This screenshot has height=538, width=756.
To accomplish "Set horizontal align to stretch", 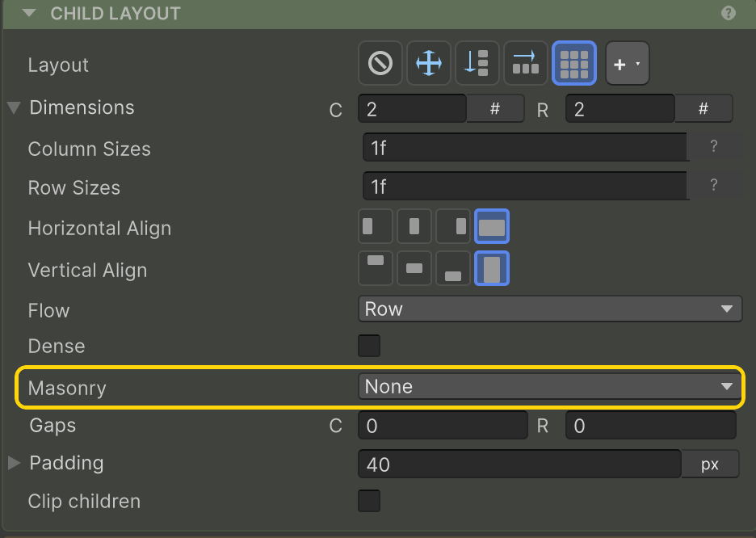I will coord(492,226).
